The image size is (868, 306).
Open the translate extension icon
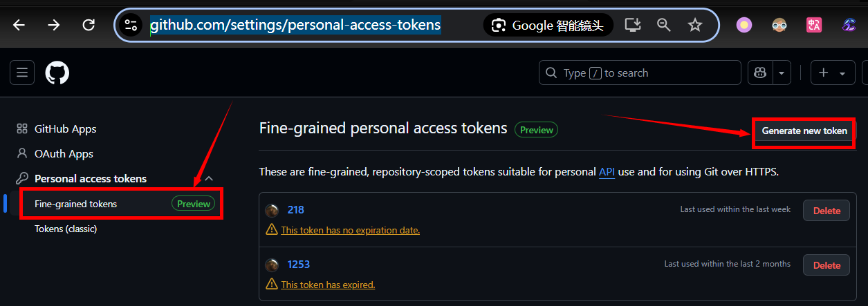point(814,26)
